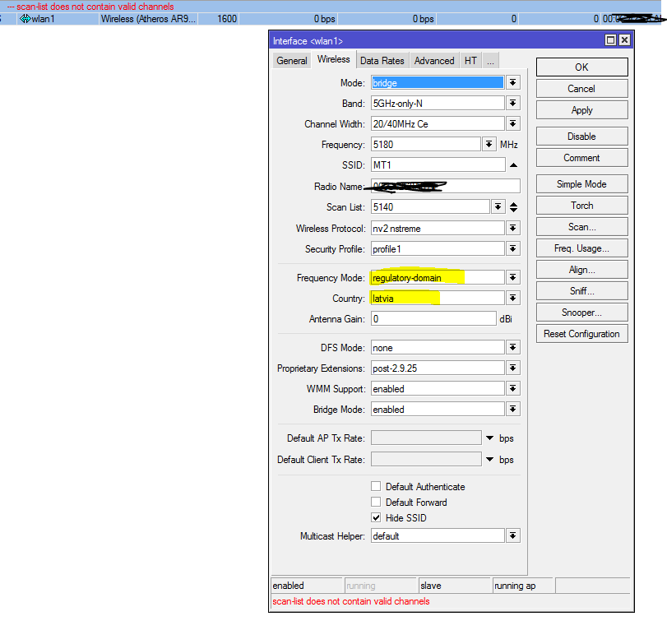Open the Align... tool
This screenshot has width=667, height=644.
(581, 270)
